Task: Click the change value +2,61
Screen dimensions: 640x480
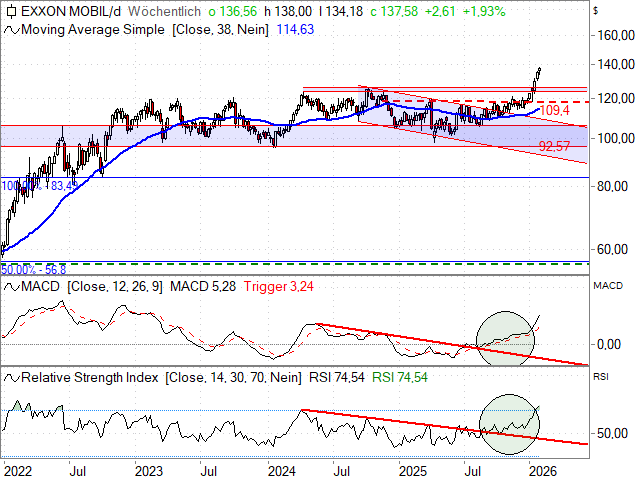Action: [440, 11]
